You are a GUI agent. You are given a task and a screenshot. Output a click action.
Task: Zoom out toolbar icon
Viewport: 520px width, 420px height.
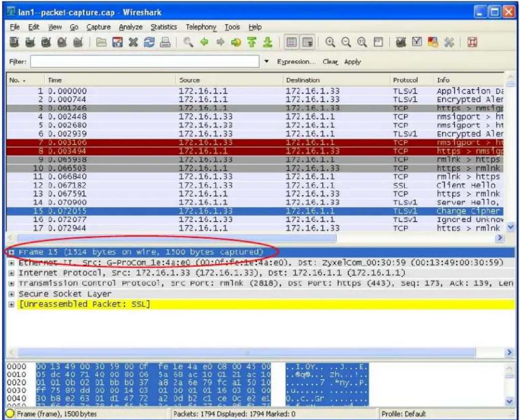[346, 42]
